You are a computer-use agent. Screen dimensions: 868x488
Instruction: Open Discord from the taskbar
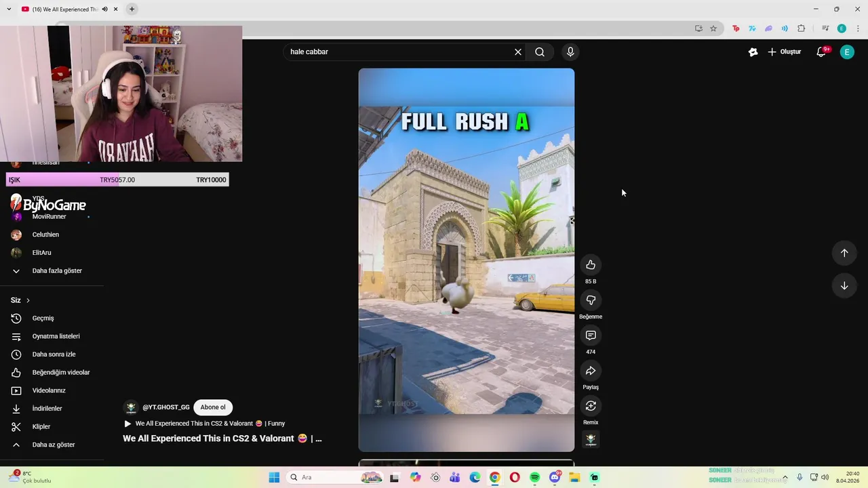(555, 477)
